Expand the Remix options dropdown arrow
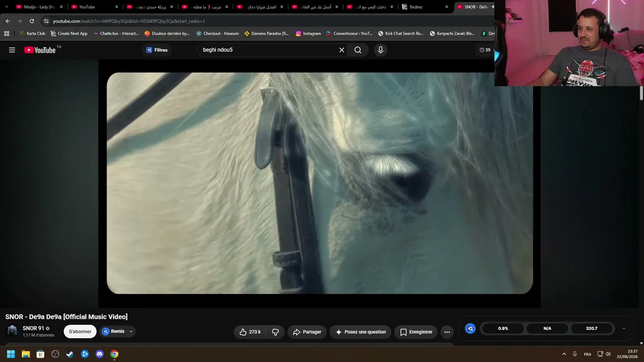Screen dimensions: 644x362 tap(131, 331)
